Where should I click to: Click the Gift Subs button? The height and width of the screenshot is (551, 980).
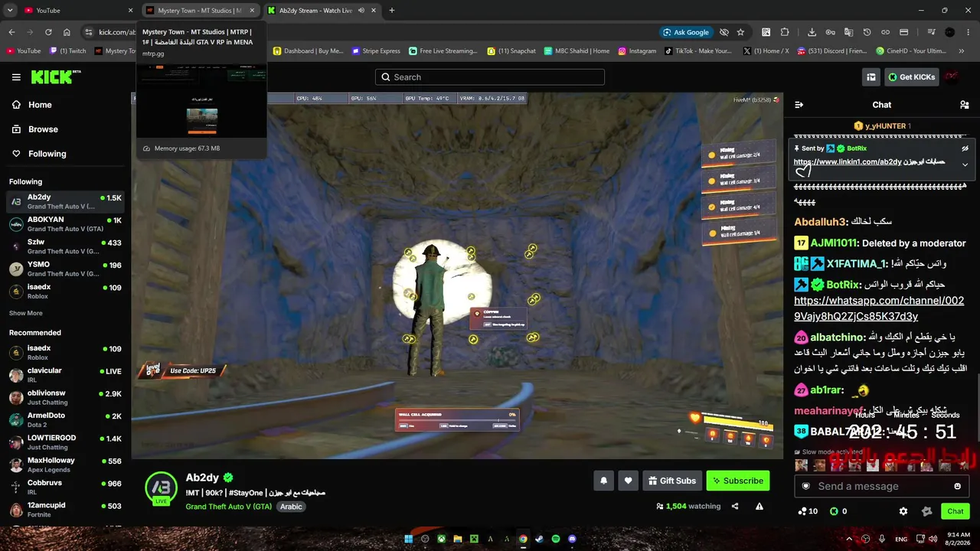point(672,481)
